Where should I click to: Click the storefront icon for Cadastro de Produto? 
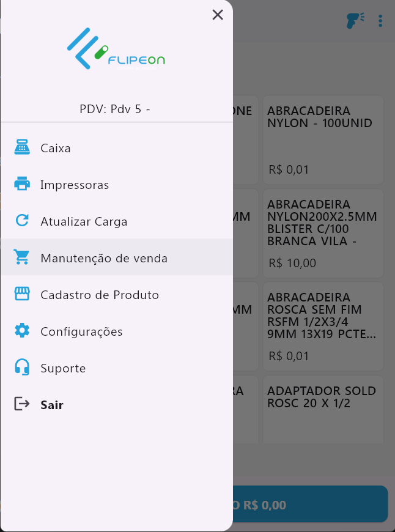point(22,294)
